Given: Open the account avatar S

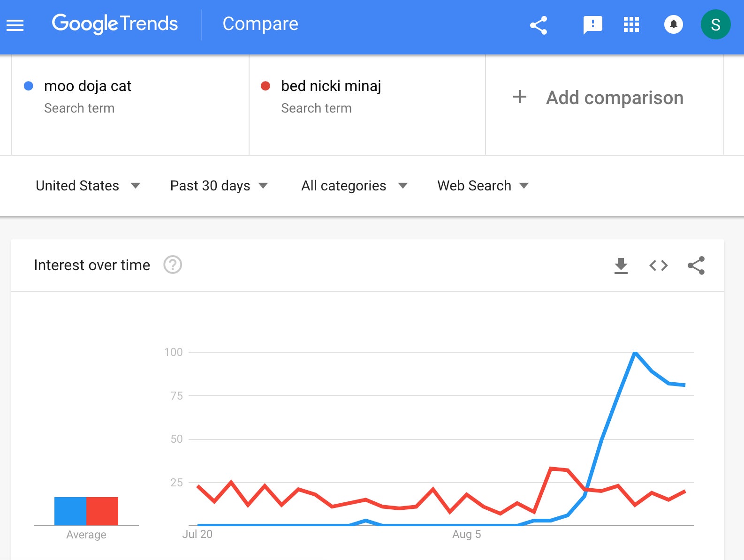Looking at the screenshot, I should coord(715,24).
